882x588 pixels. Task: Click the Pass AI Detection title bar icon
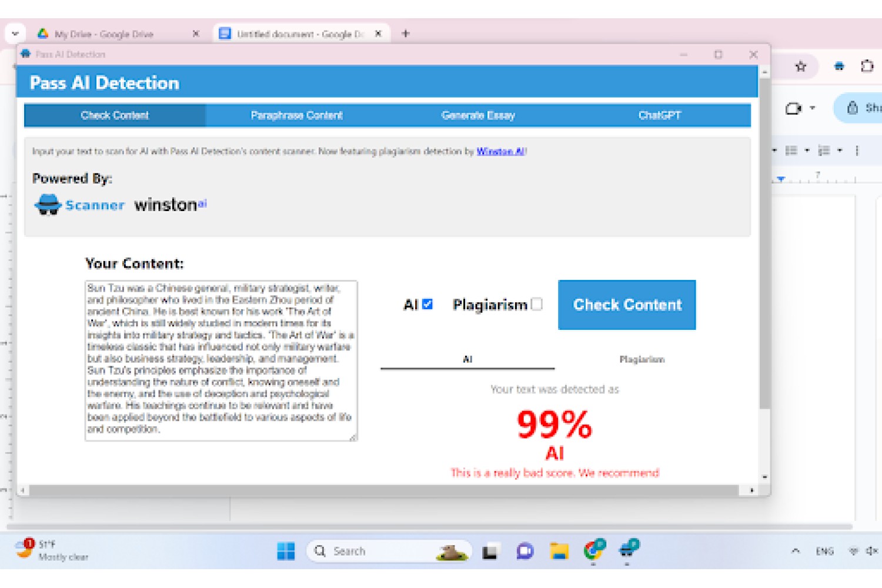coord(25,54)
